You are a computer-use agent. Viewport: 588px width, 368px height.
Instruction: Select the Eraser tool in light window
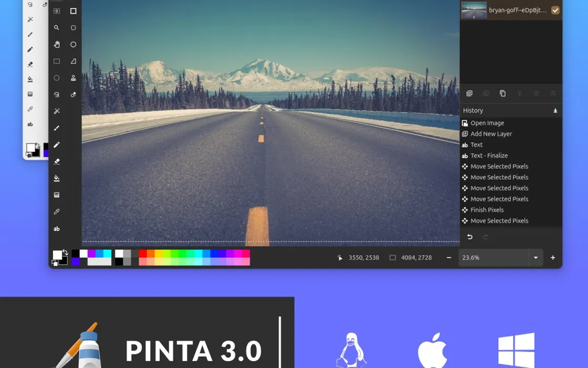pyautogui.click(x=30, y=64)
